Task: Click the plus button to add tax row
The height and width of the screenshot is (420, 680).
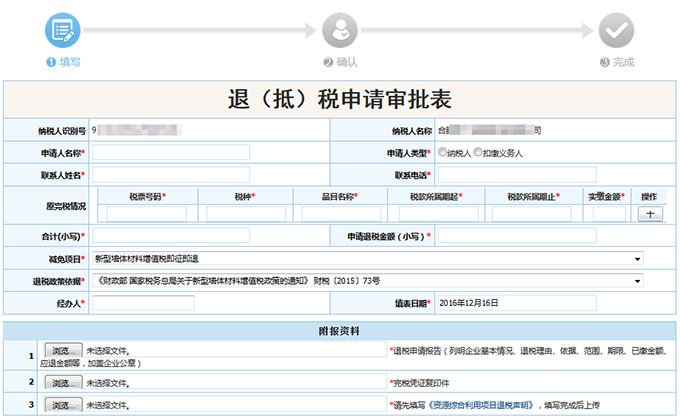Action: (x=649, y=214)
